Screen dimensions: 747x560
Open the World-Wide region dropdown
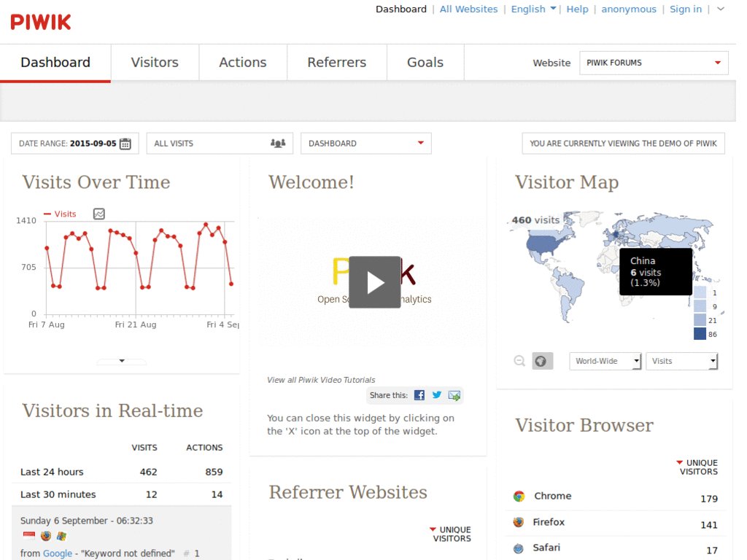tap(605, 361)
